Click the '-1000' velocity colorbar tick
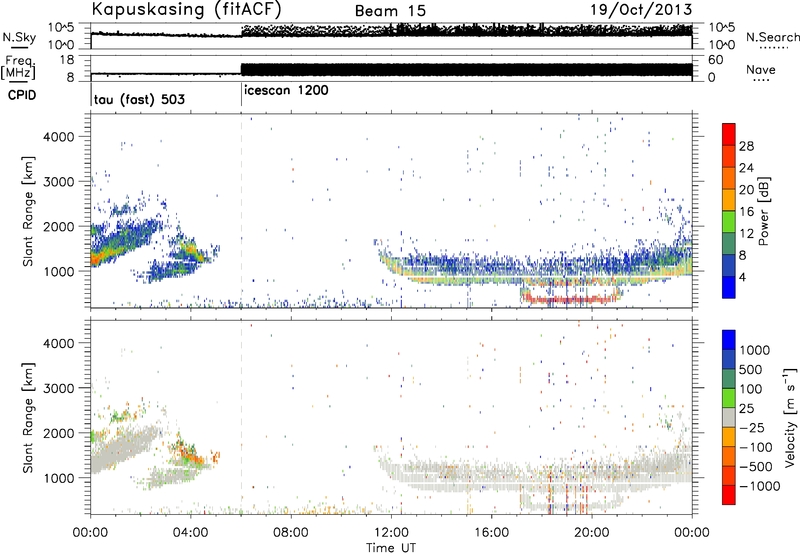This screenshot has width=800, height=554. pos(759,486)
